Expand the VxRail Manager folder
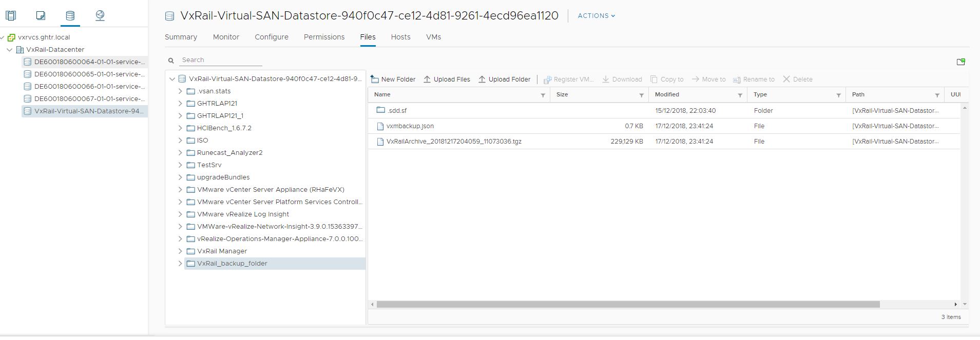 point(180,251)
